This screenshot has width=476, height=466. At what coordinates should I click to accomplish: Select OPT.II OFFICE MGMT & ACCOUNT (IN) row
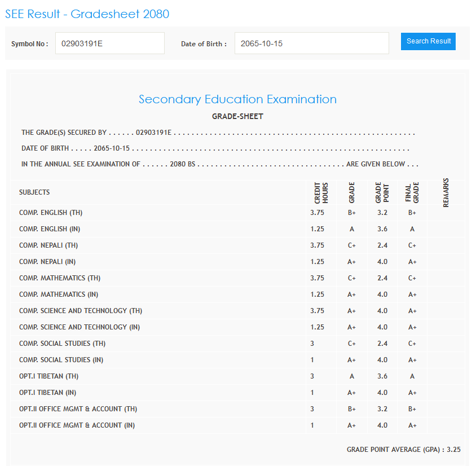coord(77,425)
